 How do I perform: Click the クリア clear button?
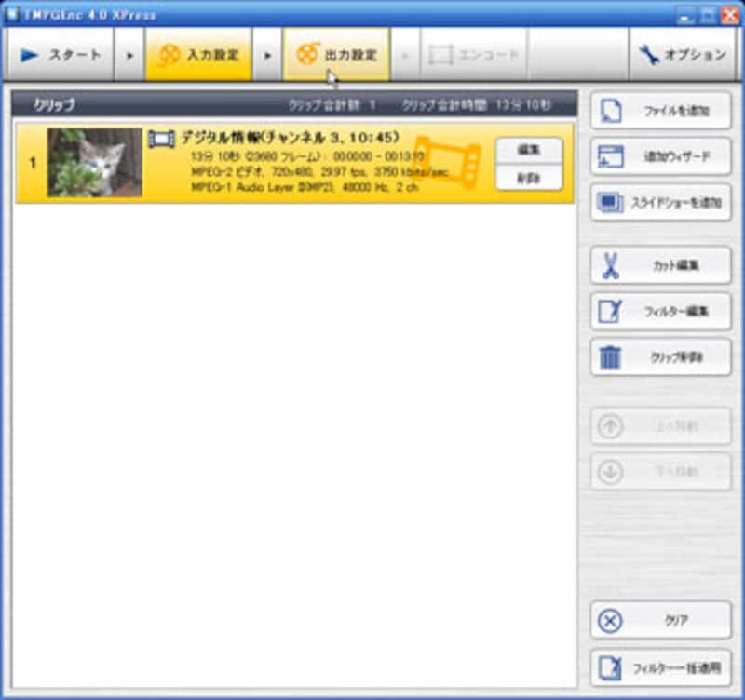pos(660,620)
